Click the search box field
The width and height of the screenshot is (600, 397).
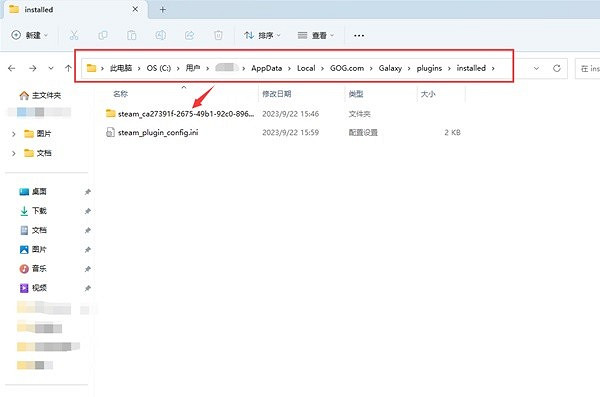point(588,69)
